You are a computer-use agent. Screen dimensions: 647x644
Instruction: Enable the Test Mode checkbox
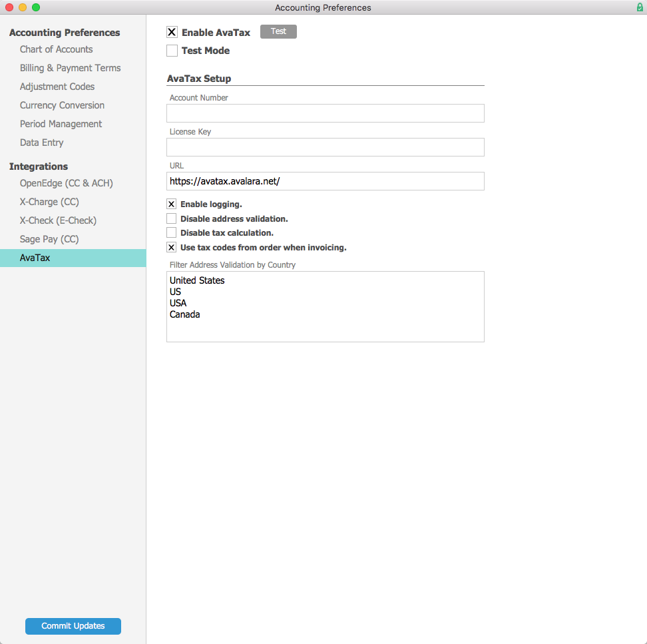tap(172, 51)
